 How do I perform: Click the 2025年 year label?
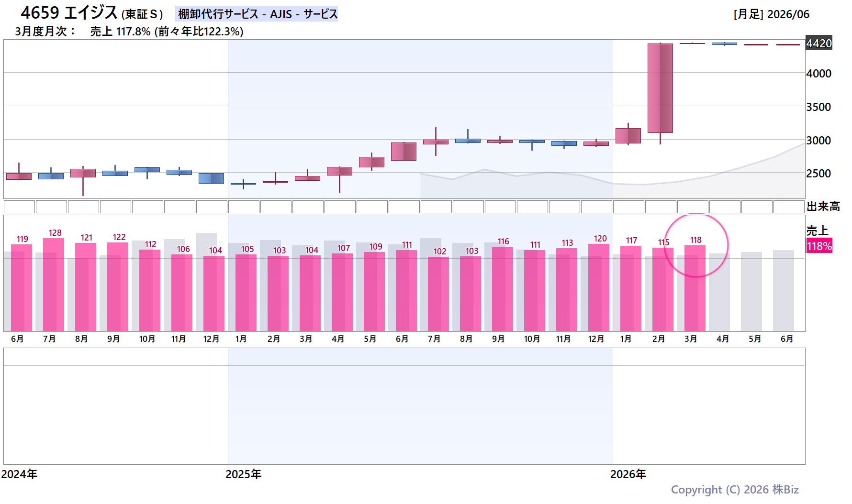244,474
